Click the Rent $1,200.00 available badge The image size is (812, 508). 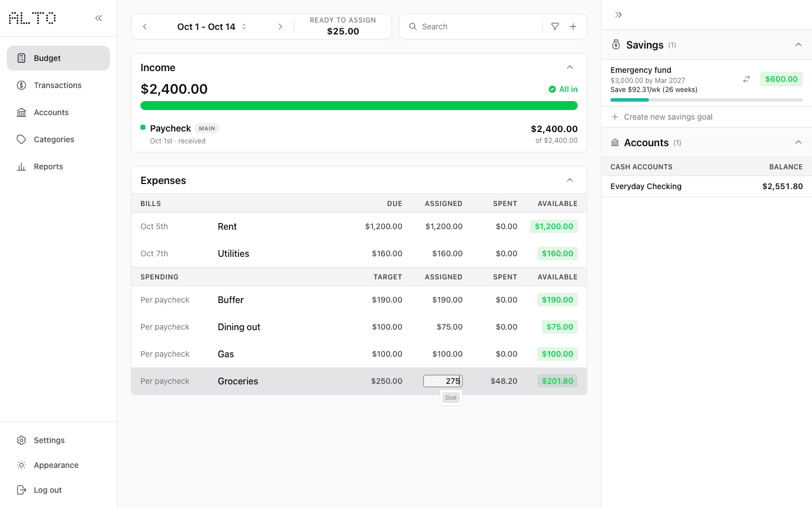click(554, 226)
